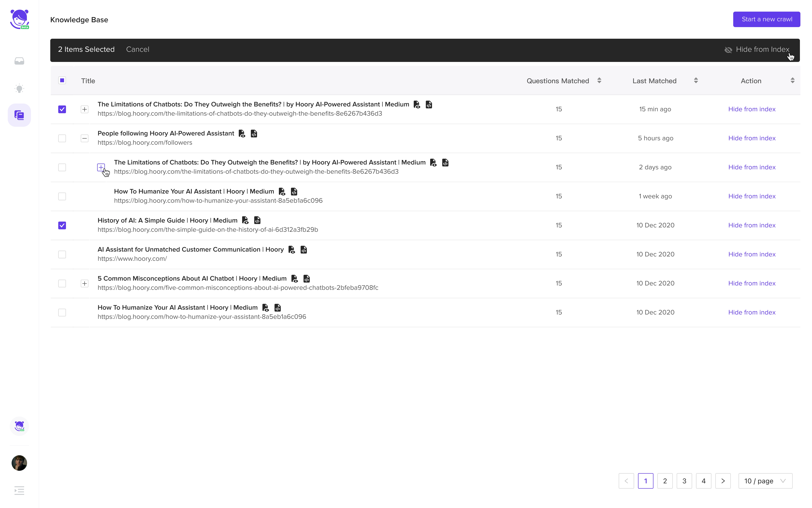Image resolution: width=812 pixels, height=508 pixels.
Task: Click the '1 week ago' last matched cell
Action: click(x=655, y=196)
